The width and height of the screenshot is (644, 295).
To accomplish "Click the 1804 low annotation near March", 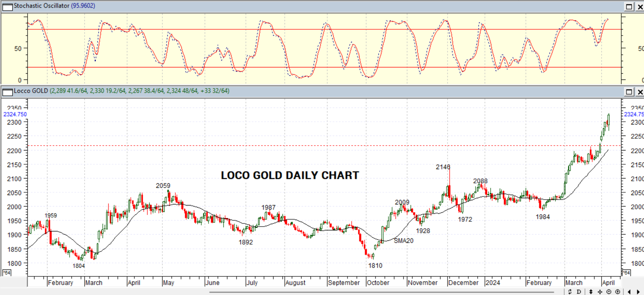I will tap(78, 266).
